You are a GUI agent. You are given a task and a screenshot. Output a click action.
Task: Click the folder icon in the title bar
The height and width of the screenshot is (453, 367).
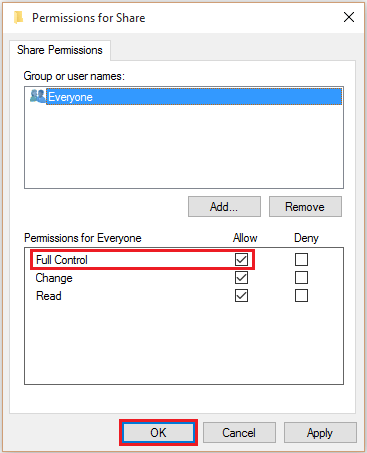[x=19, y=17]
